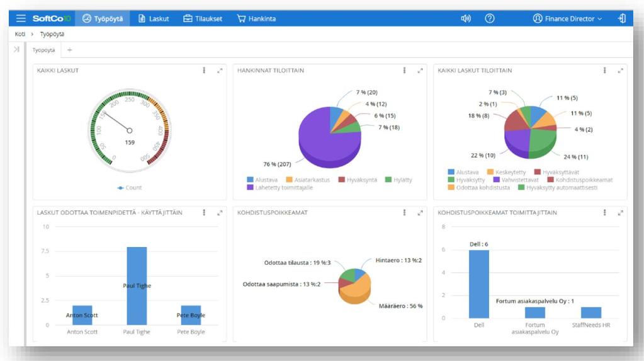The height and width of the screenshot is (361, 644).
Task: Expand the Hankinnat tiloittain widget fullscreen
Action: point(420,71)
